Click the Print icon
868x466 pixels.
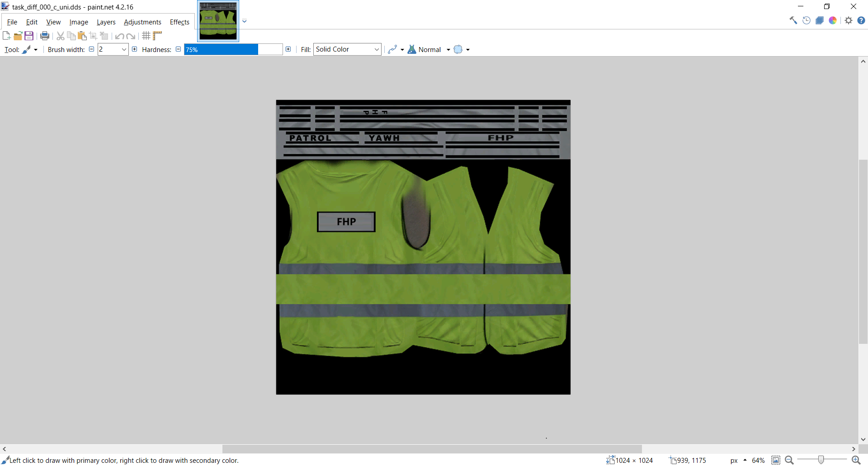pyautogui.click(x=45, y=36)
